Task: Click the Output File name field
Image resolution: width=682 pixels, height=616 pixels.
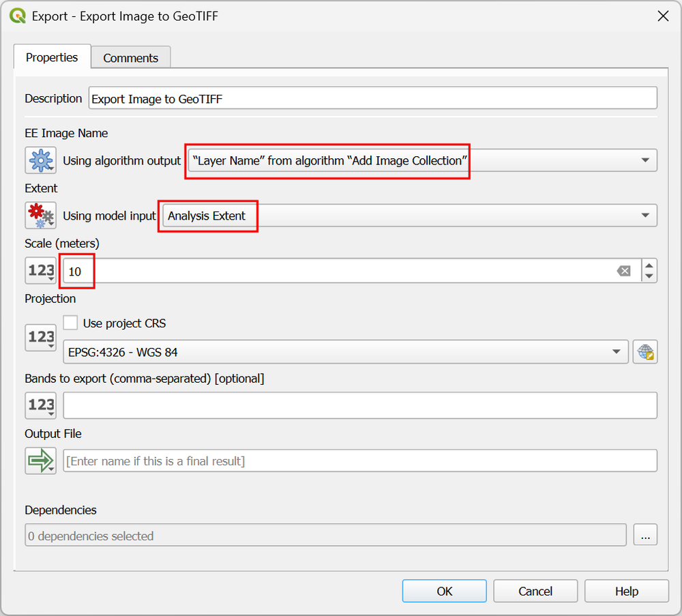Action: click(360, 460)
